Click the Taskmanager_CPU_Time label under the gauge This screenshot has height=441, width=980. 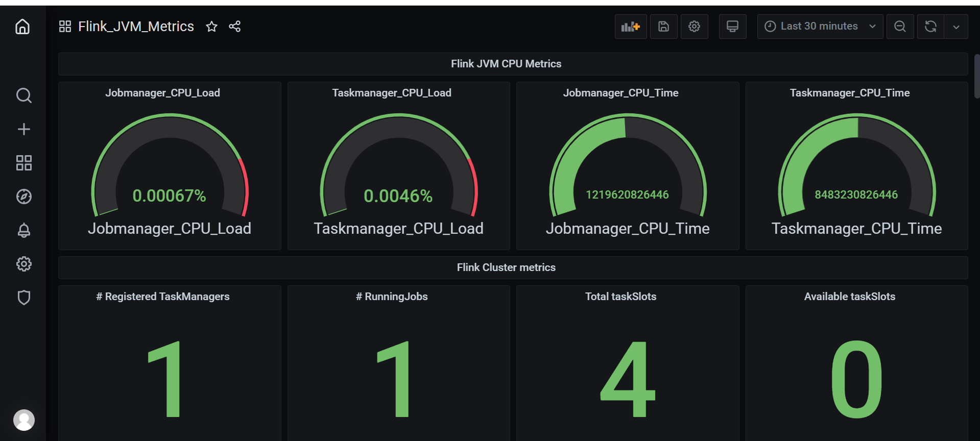pyautogui.click(x=856, y=228)
